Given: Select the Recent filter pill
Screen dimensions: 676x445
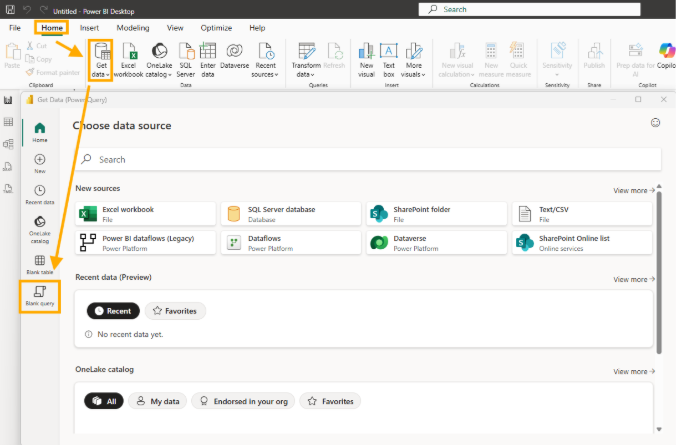Looking at the screenshot, I should point(113,311).
